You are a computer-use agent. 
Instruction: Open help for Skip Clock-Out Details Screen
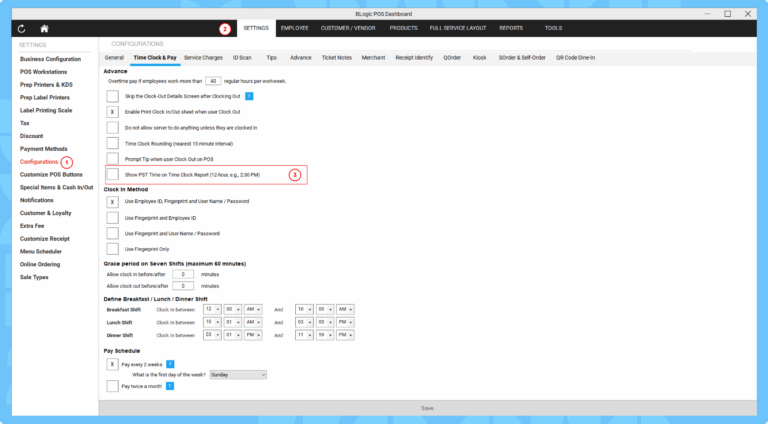point(249,96)
